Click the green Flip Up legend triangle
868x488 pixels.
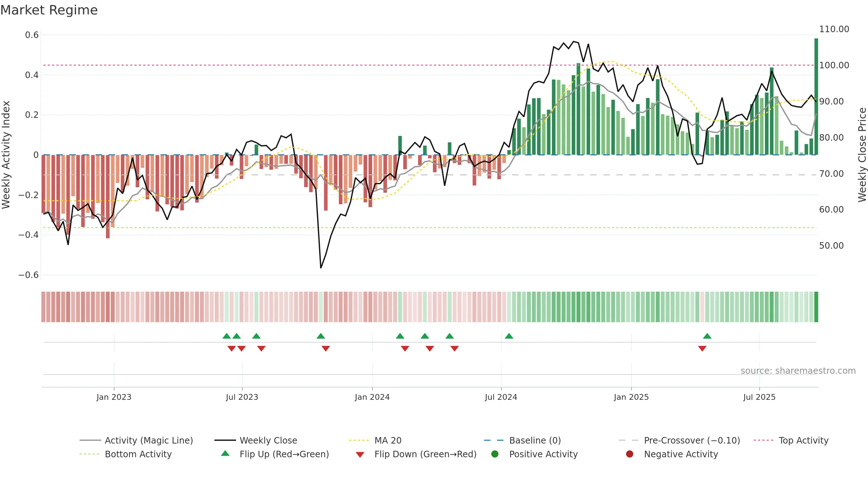coord(225,453)
